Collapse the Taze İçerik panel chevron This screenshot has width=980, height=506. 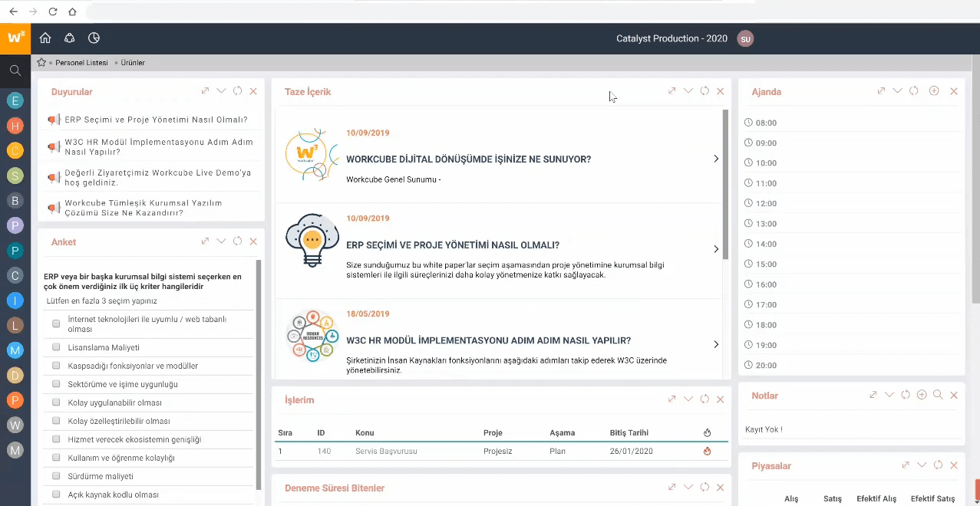[688, 91]
